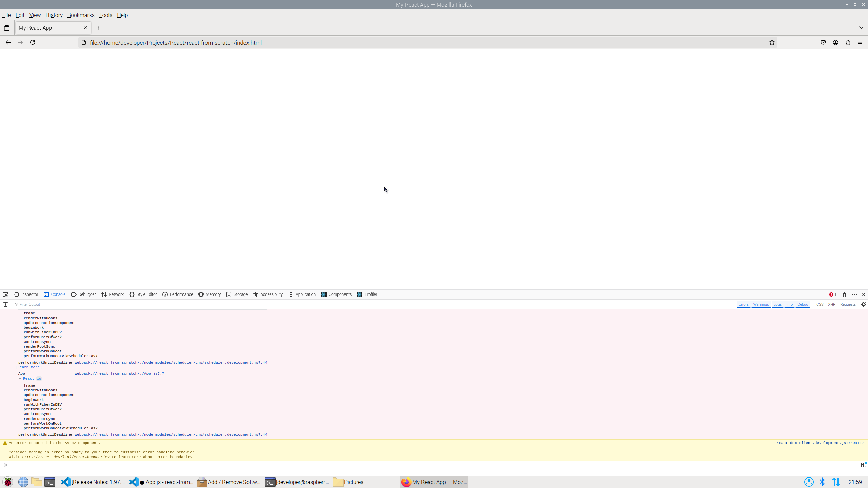Go back with the back arrow

pos(8,42)
